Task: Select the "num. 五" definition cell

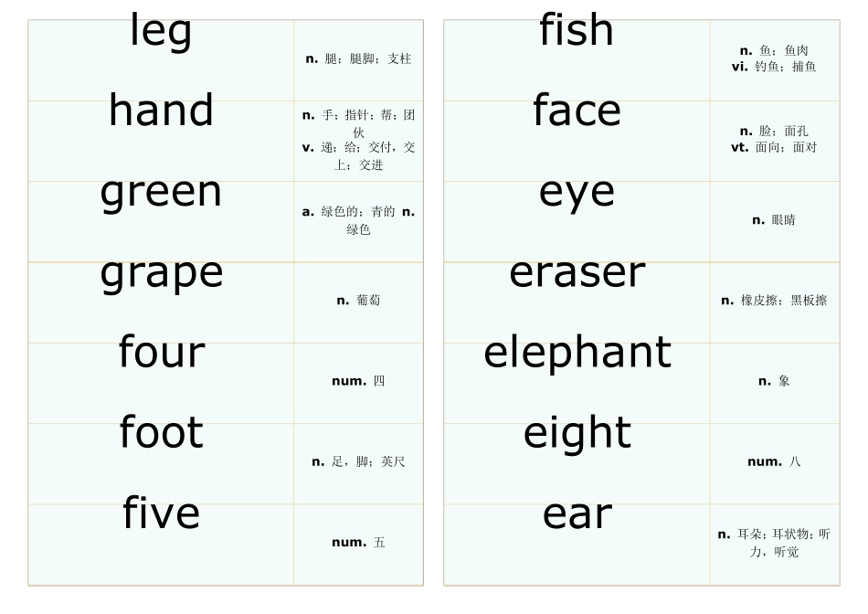Action: [x=358, y=543]
